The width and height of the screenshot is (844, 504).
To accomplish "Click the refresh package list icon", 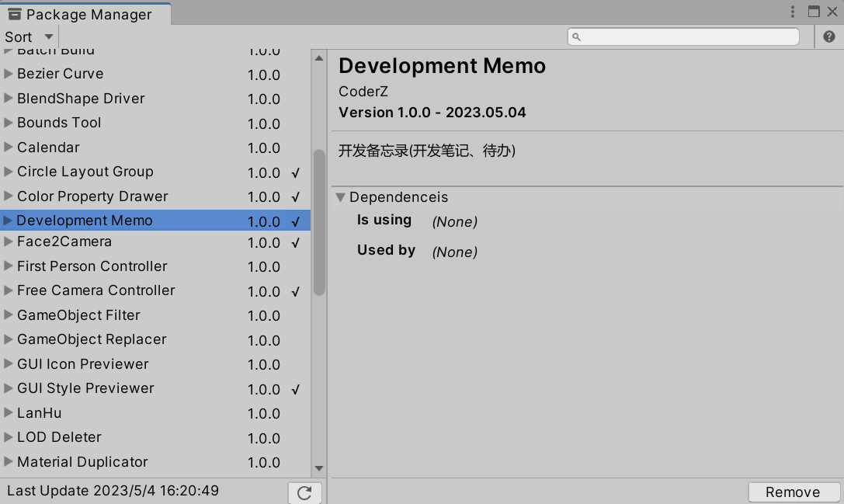I will [x=304, y=492].
